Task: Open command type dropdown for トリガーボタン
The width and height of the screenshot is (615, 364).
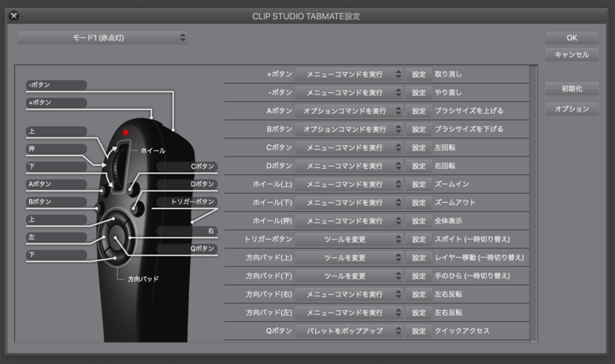Action: coord(349,239)
